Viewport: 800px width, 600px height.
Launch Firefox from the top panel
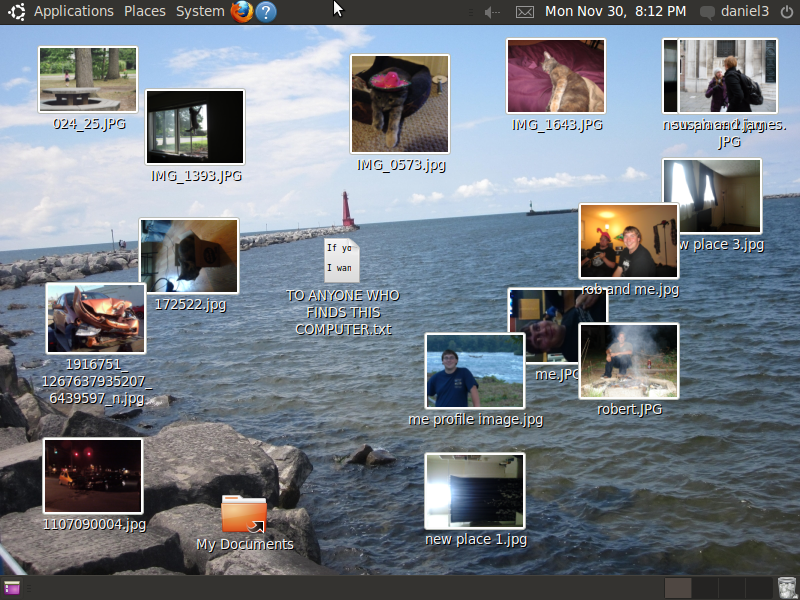coord(241,11)
